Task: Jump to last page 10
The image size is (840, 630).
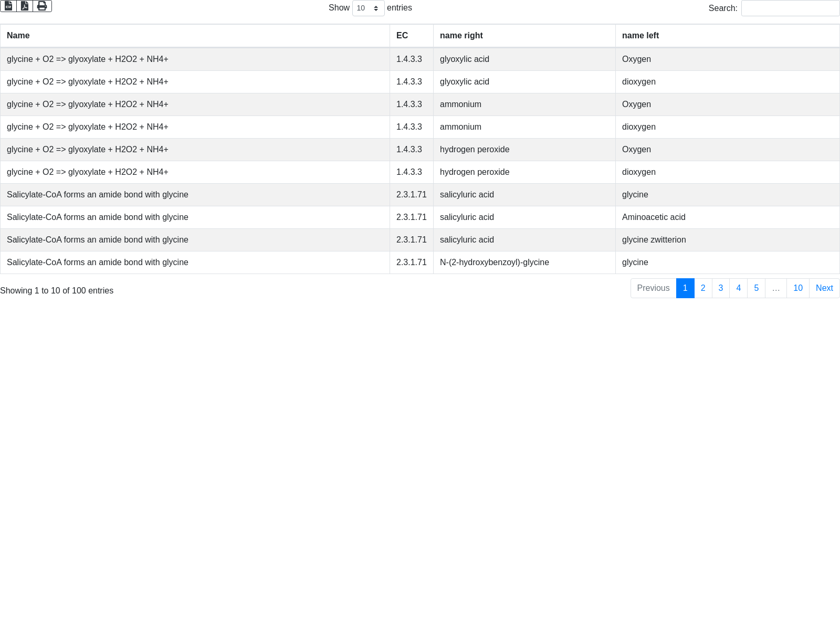Action: tap(798, 288)
